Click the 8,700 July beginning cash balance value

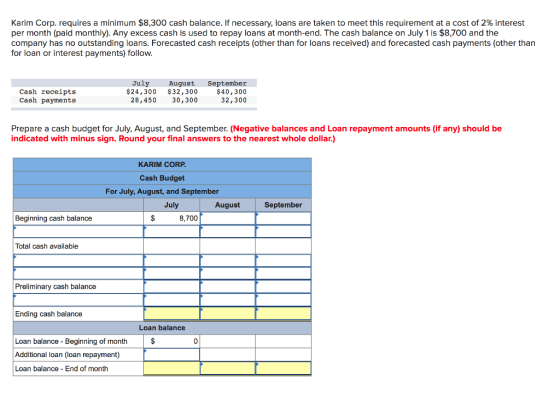click(188, 218)
